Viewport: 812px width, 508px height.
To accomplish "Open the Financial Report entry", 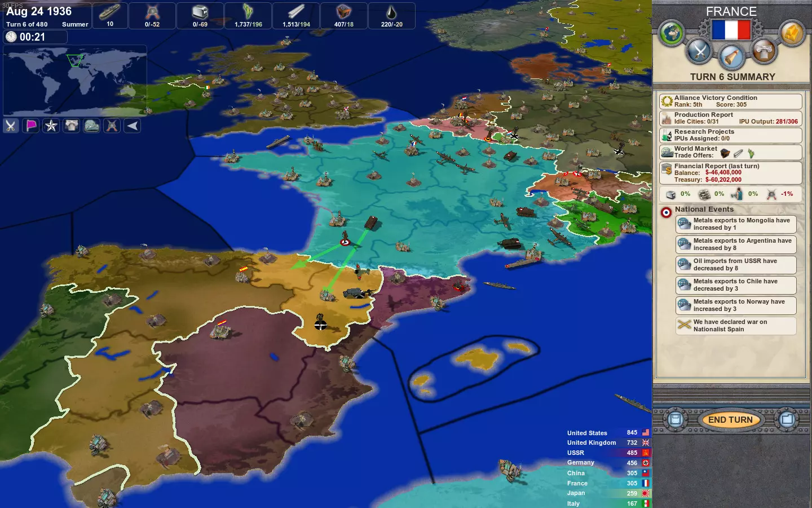I will coord(731,173).
